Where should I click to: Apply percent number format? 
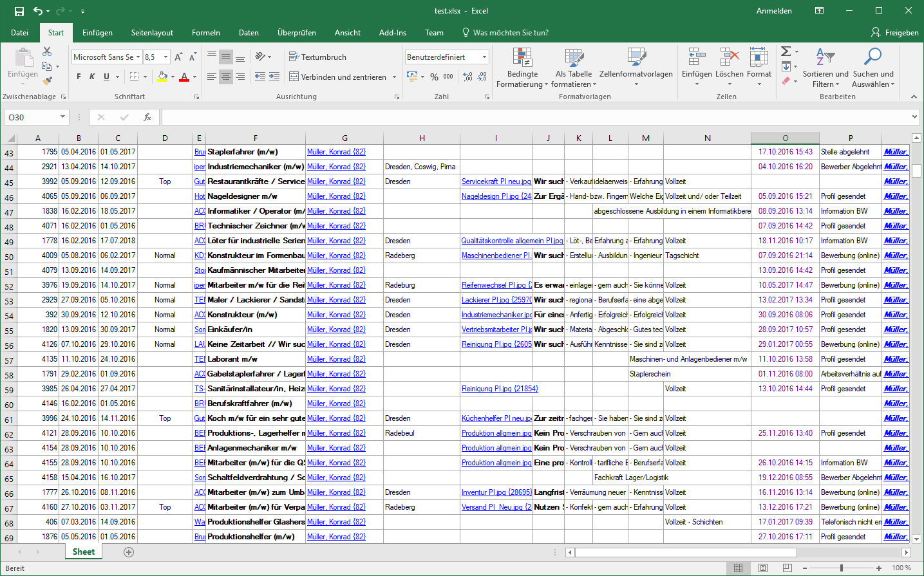(x=434, y=77)
